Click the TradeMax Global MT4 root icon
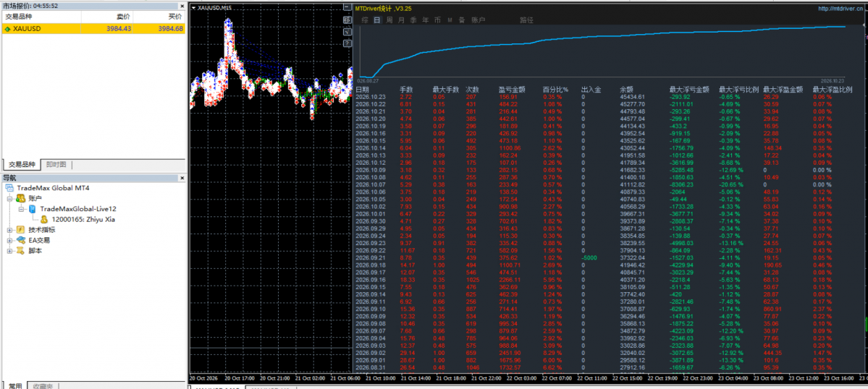 (x=10, y=188)
